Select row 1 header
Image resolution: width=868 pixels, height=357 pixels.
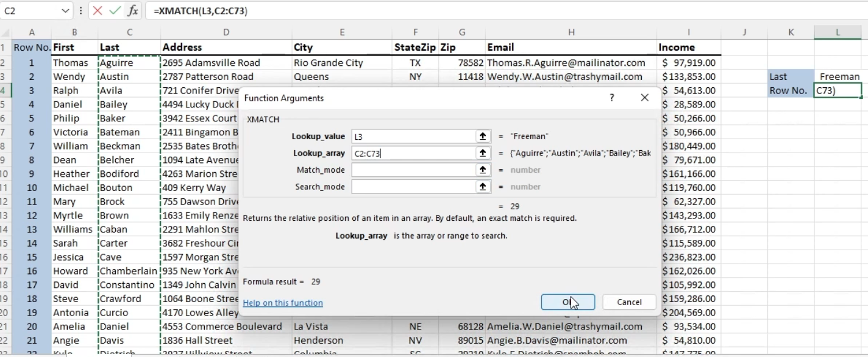[x=5, y=48]
